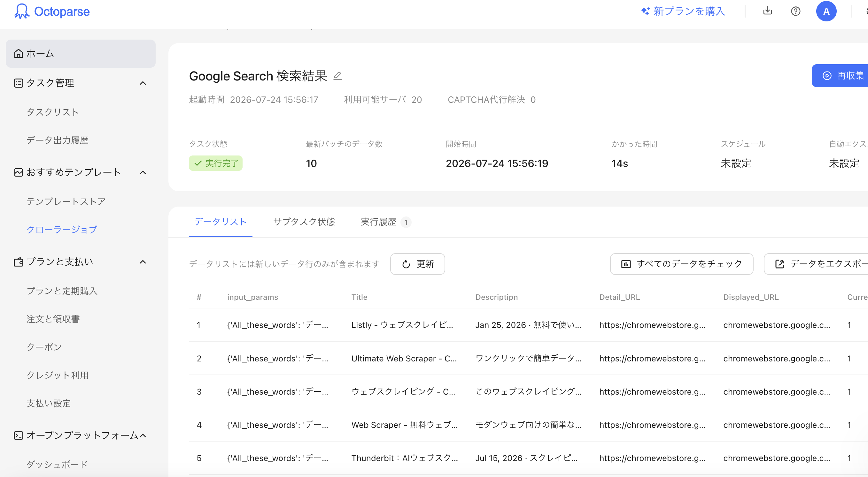Click the 更新 refresh button
The width and height of the screenshot is (868, 477).
[417, 264]
